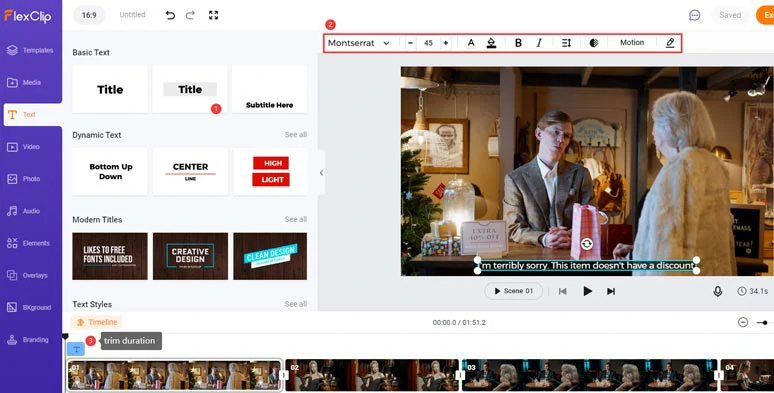
Task: Skip to the previous scene
Action: pyautogui.click(x=562, y=291)
